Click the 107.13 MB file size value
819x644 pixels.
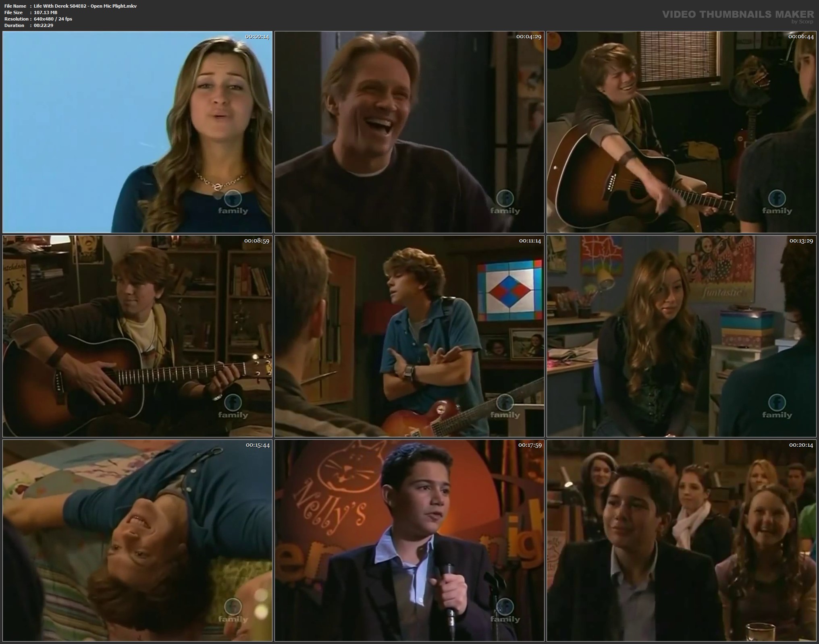point(46,12)
